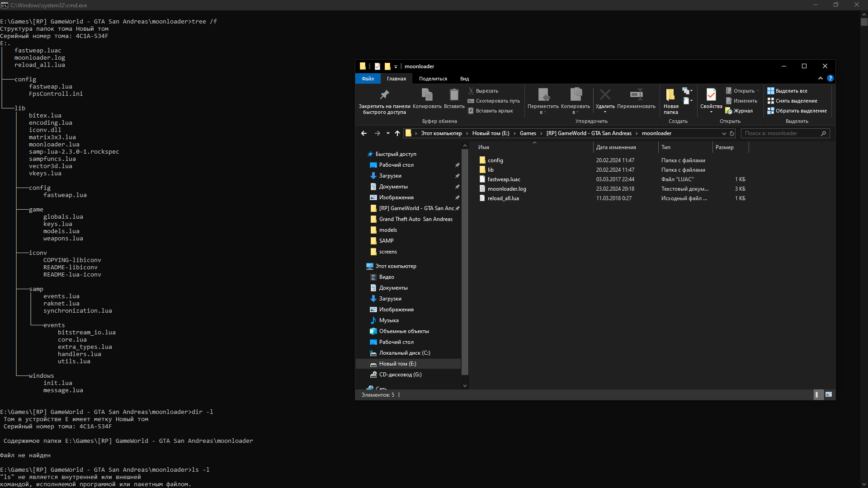
Task: Click the pin to Quick access icon
Action: click(384, 95)
